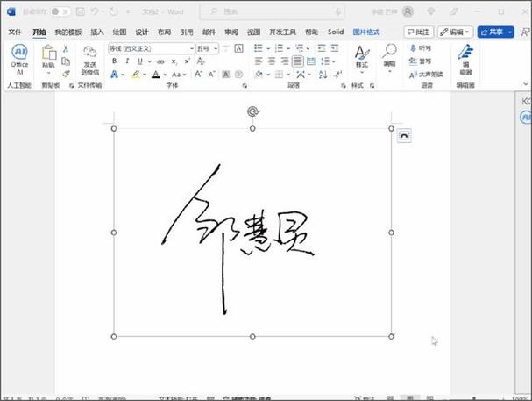Viewport: 532px width, 401px height.
Task: Start Dictate (听写) microphone
Action: coord(420,48)
